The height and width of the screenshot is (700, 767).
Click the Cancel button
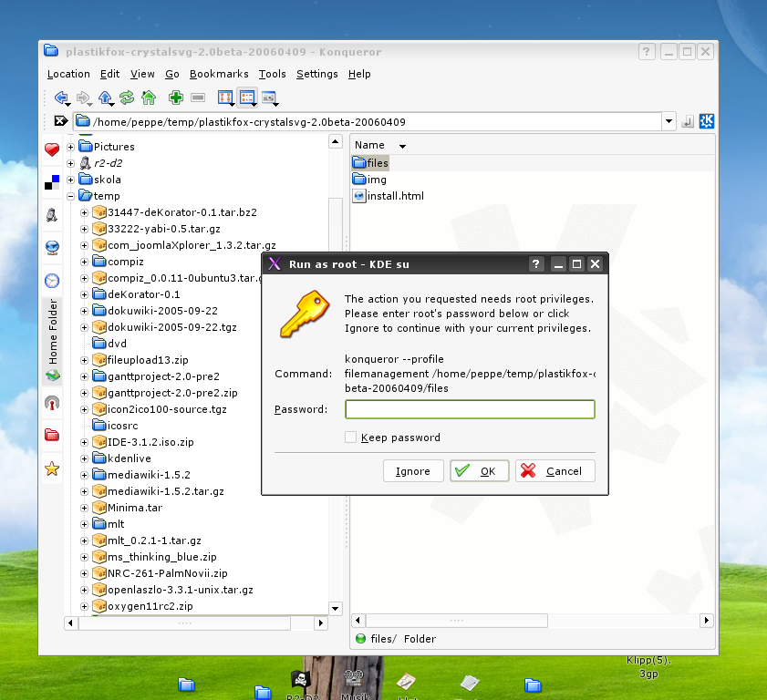tap(555, 470)
